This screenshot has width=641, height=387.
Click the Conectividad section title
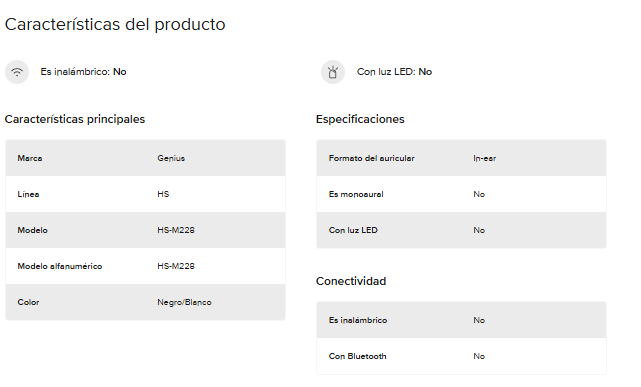pyautogui.click(x=351, y=281)
